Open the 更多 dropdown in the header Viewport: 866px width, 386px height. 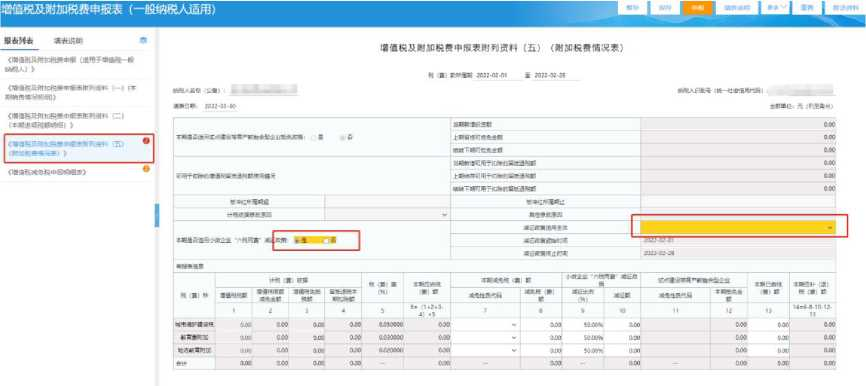[777, 8]
